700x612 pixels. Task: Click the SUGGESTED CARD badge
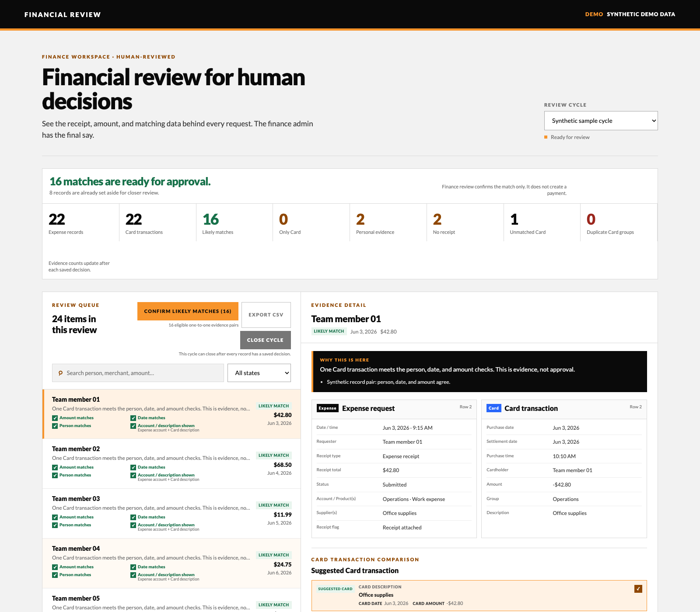click(335, 589)
